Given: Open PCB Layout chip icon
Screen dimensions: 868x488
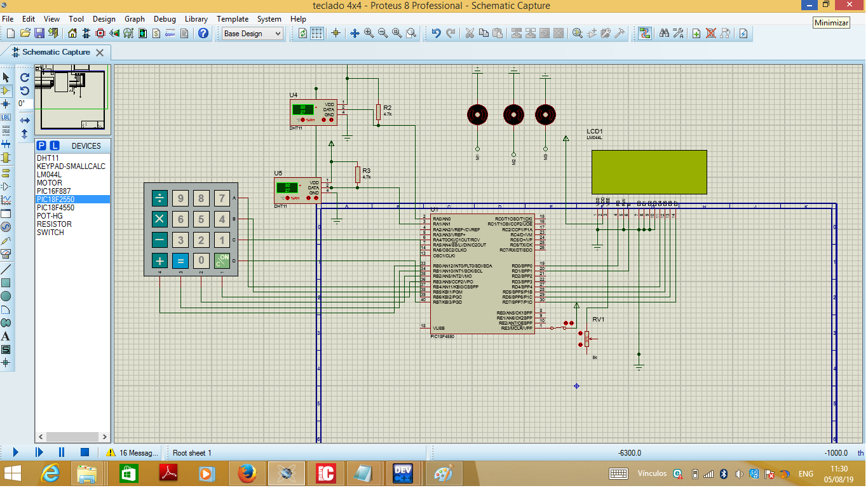Looking at the screenshot, I should click(100, 33).
